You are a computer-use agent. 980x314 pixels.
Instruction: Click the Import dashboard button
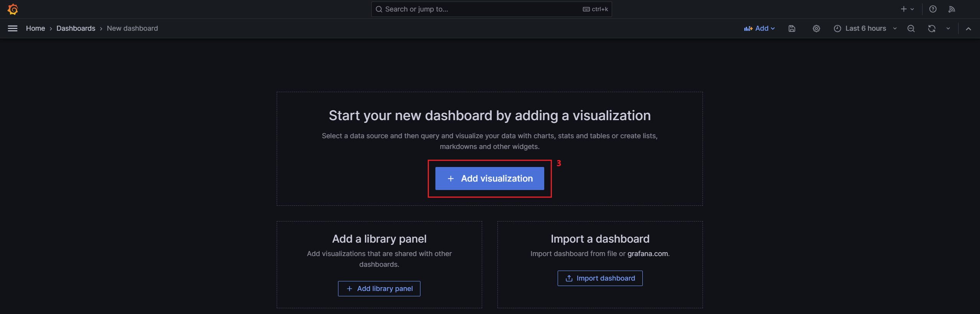[x=600, y=278]
